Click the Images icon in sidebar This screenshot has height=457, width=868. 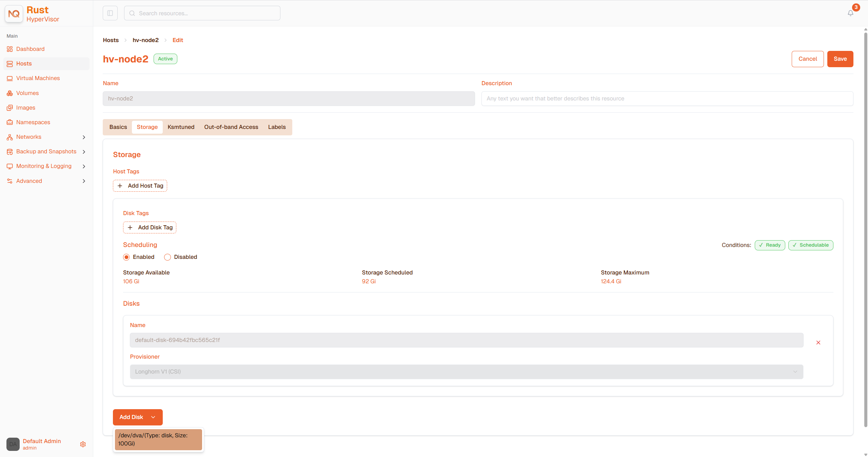coord(9,108)
